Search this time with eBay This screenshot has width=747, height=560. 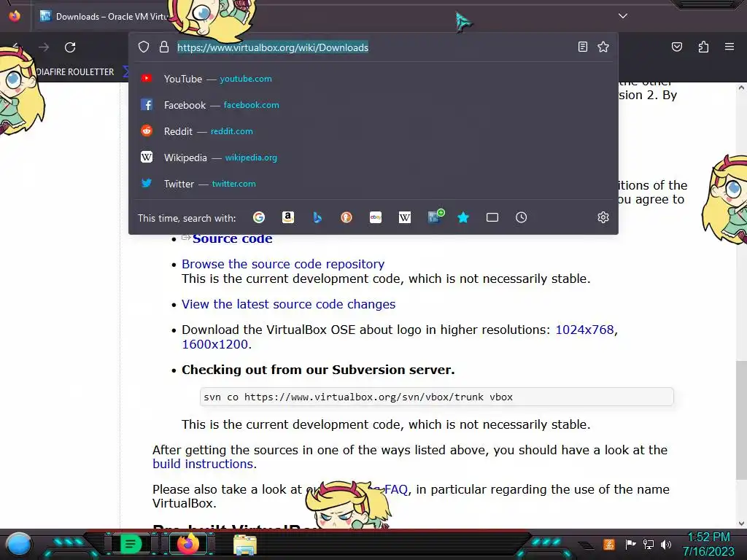click(376, 217)
